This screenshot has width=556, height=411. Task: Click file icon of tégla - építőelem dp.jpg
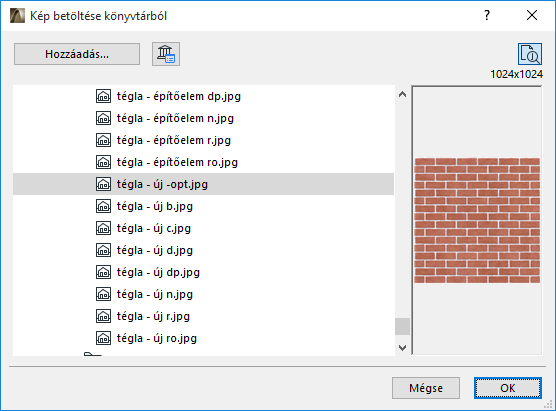[x=104, y=96]
